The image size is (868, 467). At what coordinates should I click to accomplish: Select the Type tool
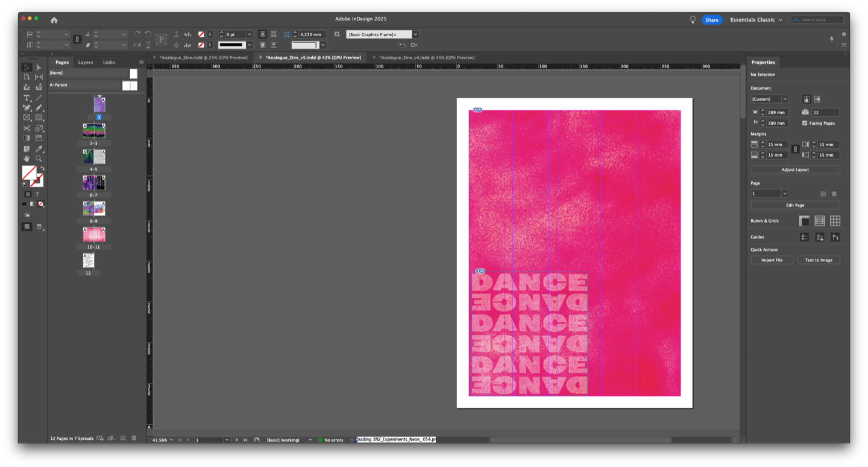pos(27,98)
